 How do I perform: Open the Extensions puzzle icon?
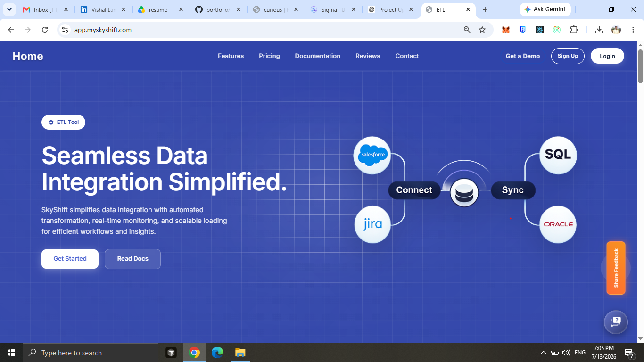[x=574, y=30]
